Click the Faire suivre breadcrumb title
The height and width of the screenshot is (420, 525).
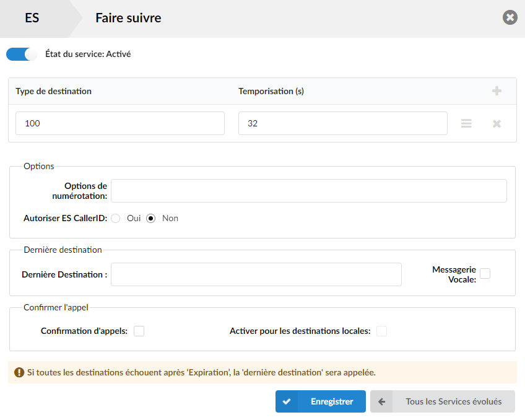pyautogui.click(x=128, y=18)
